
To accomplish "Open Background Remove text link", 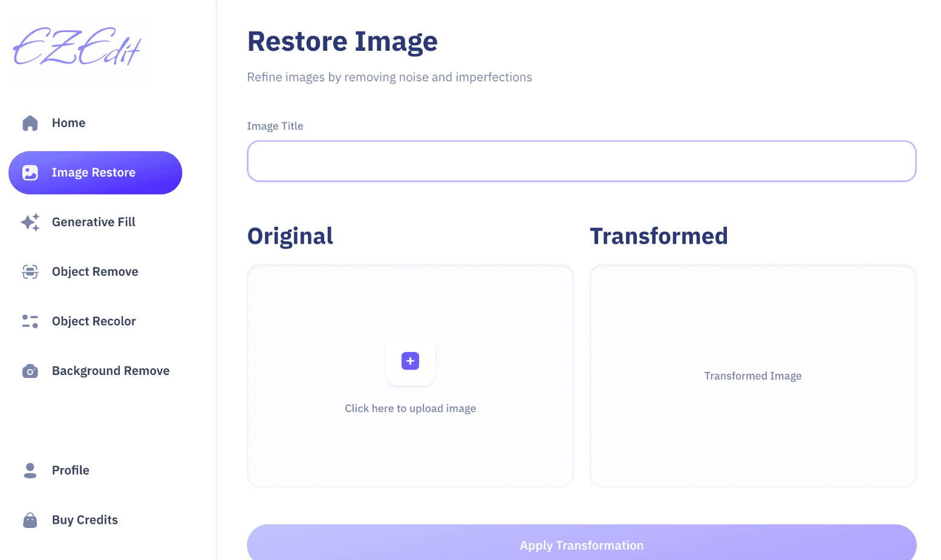I will point(111,371).
